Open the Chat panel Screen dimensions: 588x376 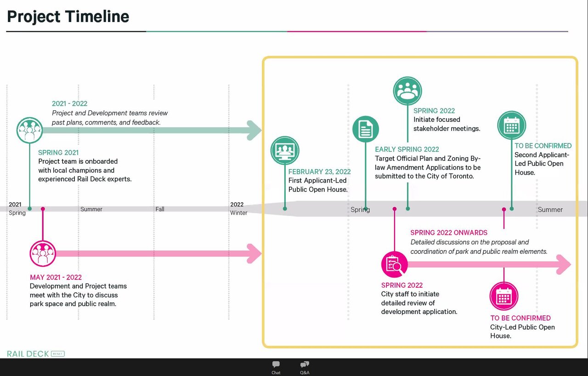point(276,367)
